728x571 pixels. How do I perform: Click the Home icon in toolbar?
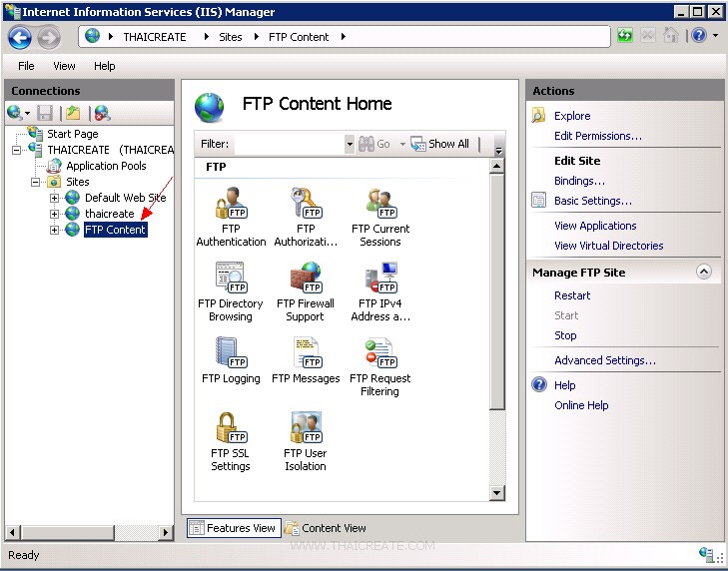[x=670, y=35]
